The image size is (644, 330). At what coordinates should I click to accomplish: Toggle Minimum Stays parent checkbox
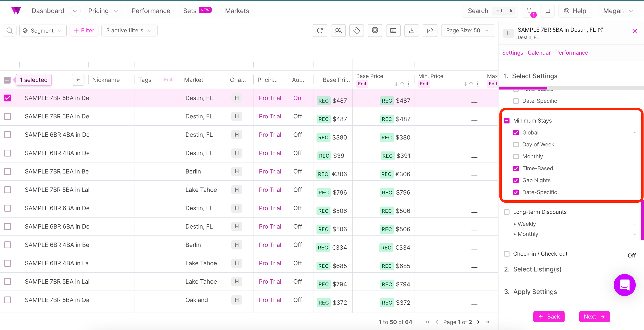(507, 121)
